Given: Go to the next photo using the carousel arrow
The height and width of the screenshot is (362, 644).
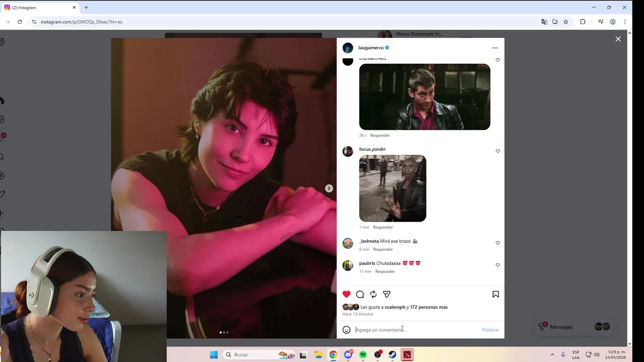Looking at the screenshot, I should pyautogui.click(x=329, y=188).
